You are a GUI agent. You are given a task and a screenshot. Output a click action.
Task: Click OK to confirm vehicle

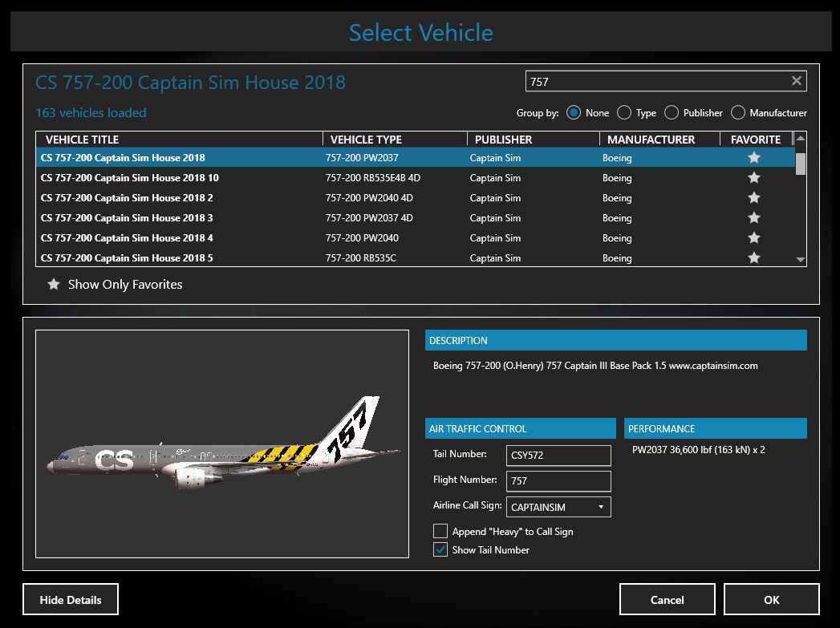click(771, 599)
